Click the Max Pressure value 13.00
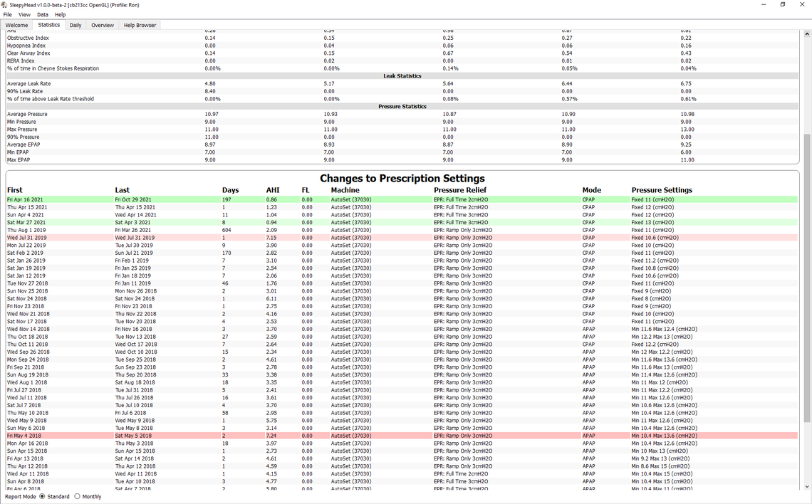Screen dimensions: 812x504 [687, 130]
